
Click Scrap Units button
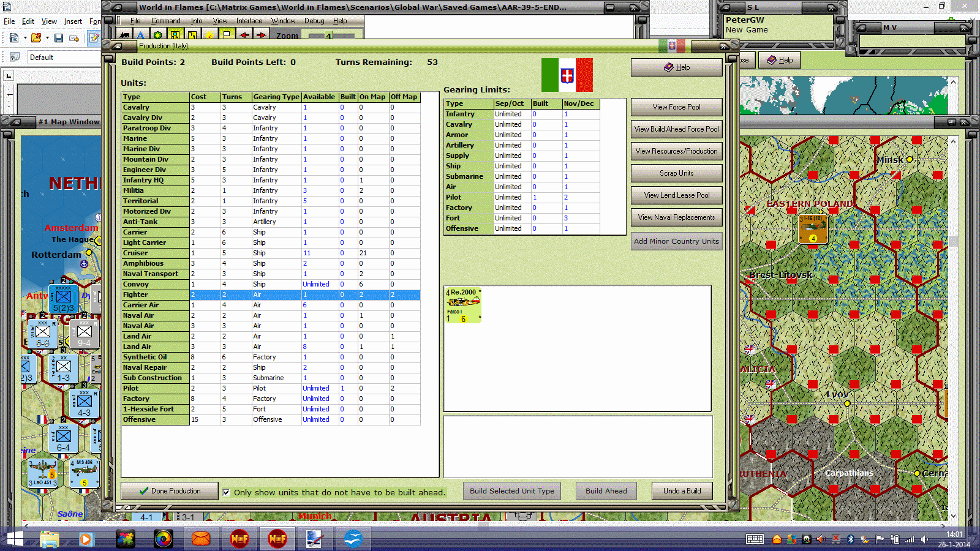click(x=677, y=173)
